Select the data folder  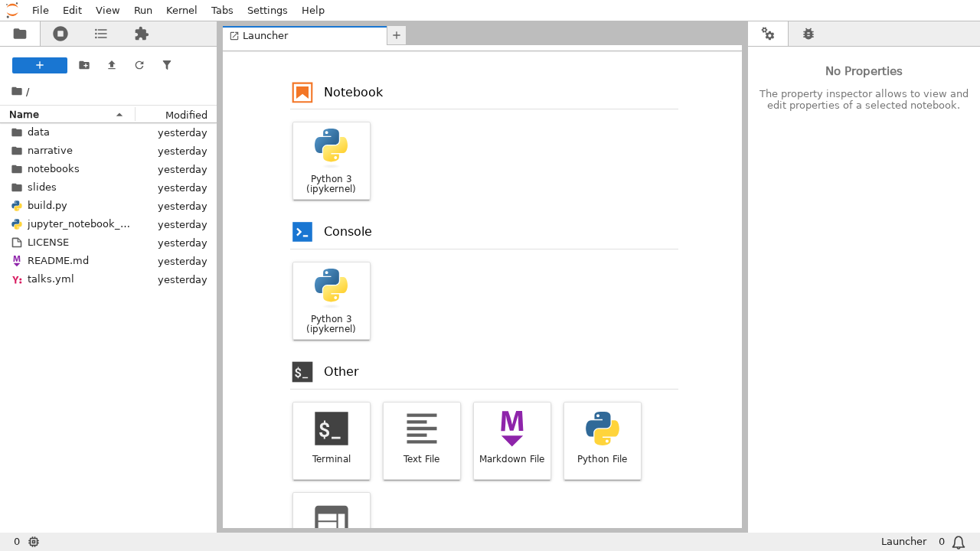(x=108, y=132)
